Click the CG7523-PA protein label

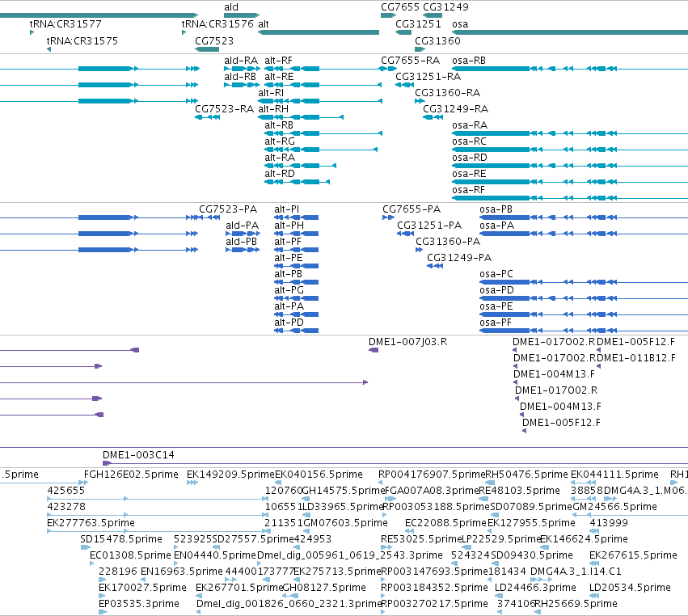(228, 209)
